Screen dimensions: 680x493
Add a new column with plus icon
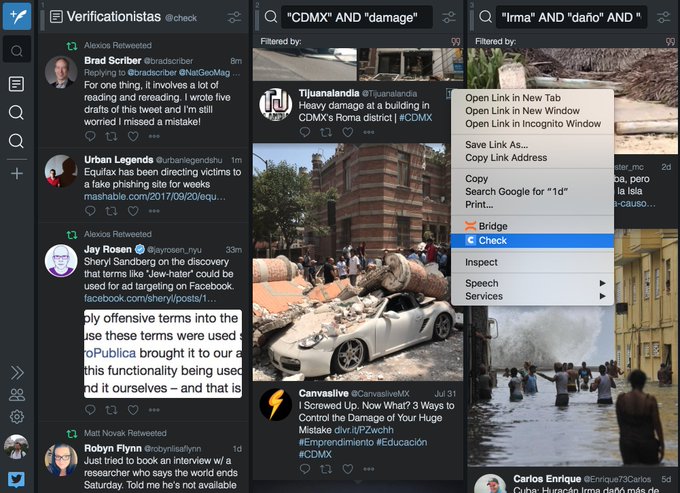(16, 173)
